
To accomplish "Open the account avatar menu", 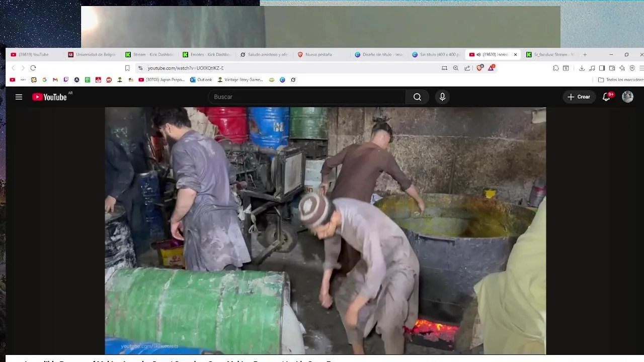I will [x=627, y=97].
